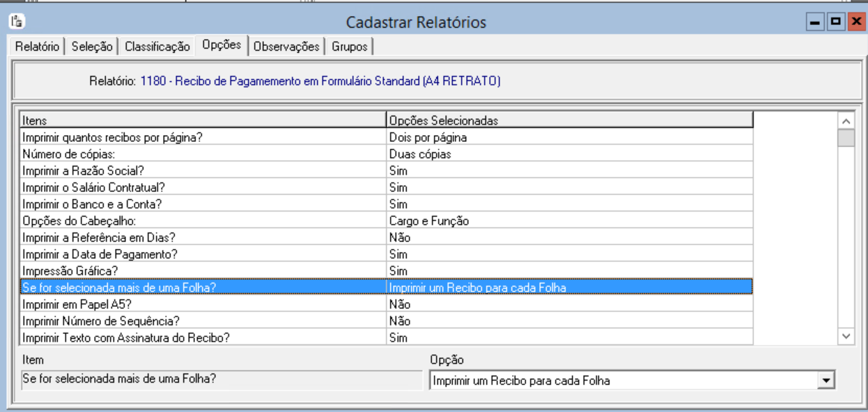Select the 'Número de cópias:' row
This screenshot has height=412, width=868.
202,154
